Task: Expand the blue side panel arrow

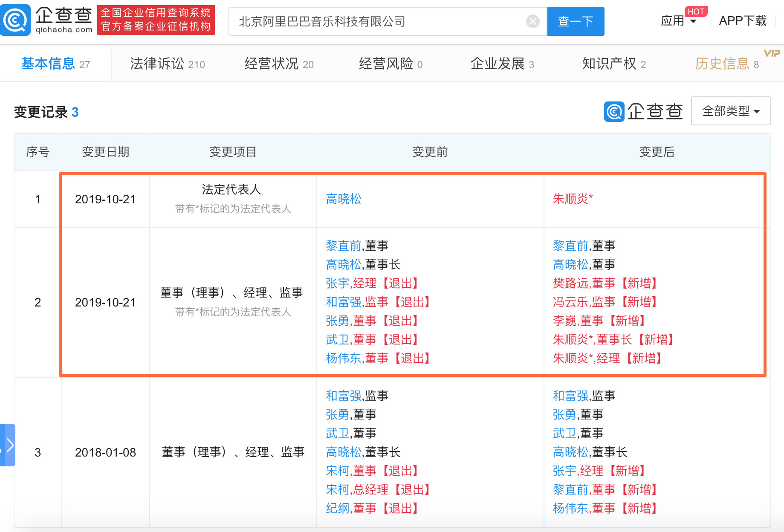Action: (8, 445)
